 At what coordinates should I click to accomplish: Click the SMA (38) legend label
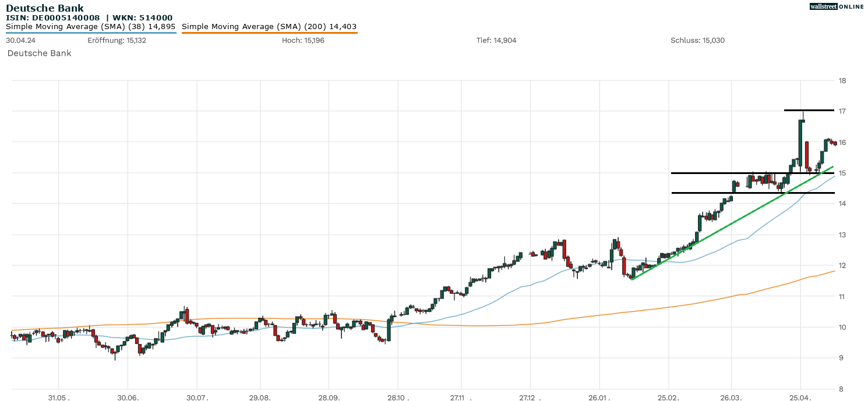pyautogui.click(x=90, y=27)
